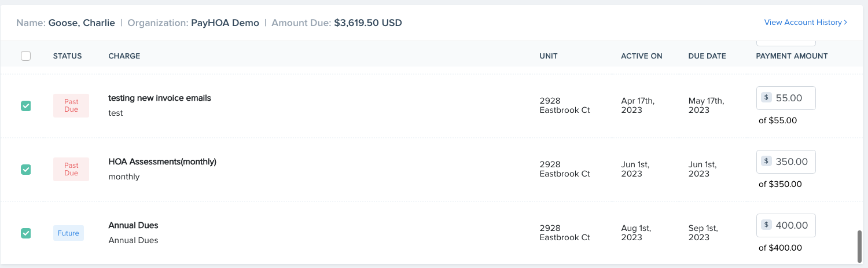Click the vertical scrollbar thumb
Screen dimensions: 868x268
pyautogui.click(x=859, y=247)
